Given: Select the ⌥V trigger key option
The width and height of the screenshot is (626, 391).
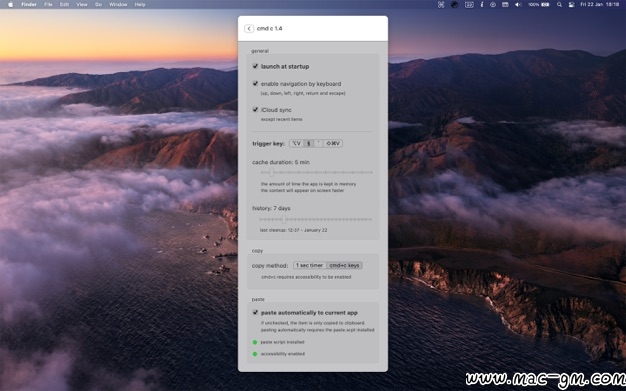Looking at the screenshot, I should coord(296,143).
